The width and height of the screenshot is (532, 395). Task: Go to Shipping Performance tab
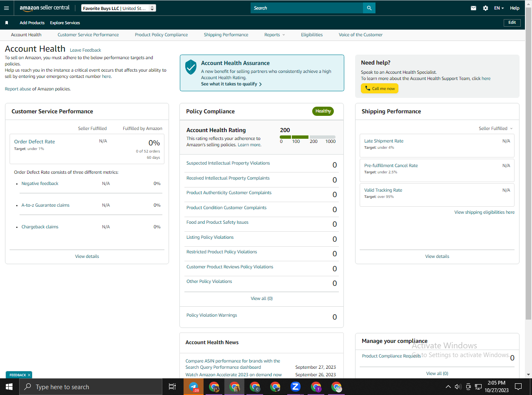226,35
